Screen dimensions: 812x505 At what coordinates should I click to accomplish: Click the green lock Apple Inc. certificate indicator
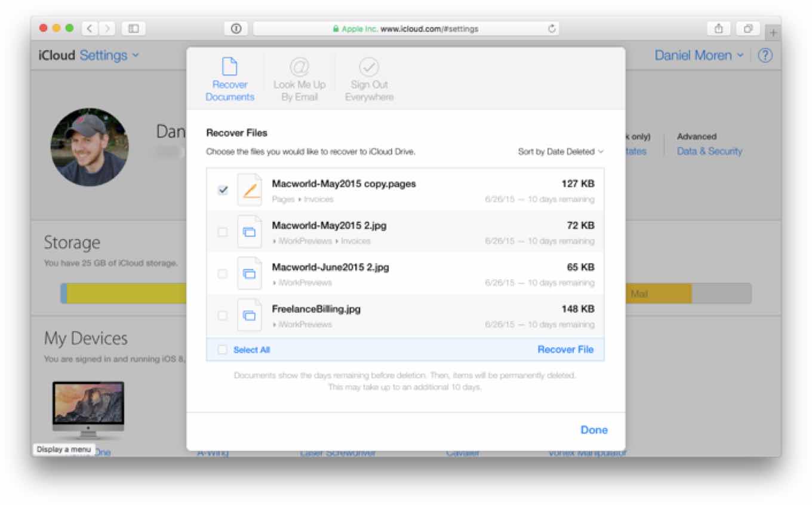click(x=355, y=28)
